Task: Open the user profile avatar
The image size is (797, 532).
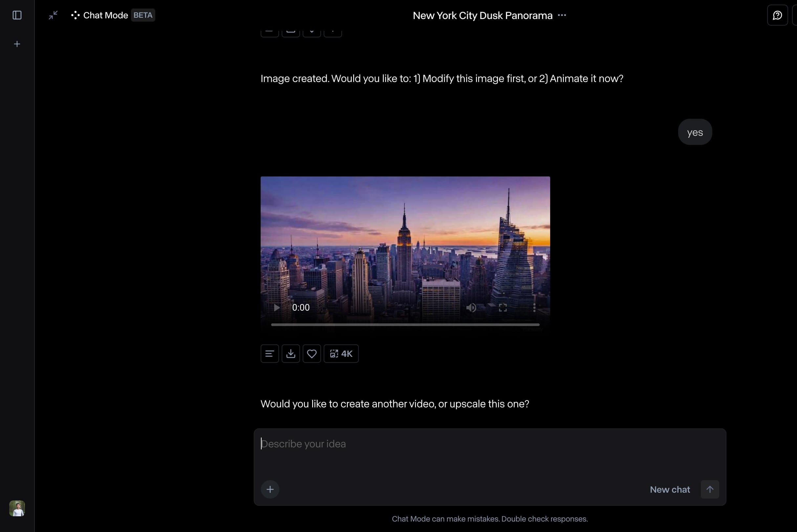Action: (17, 508)
